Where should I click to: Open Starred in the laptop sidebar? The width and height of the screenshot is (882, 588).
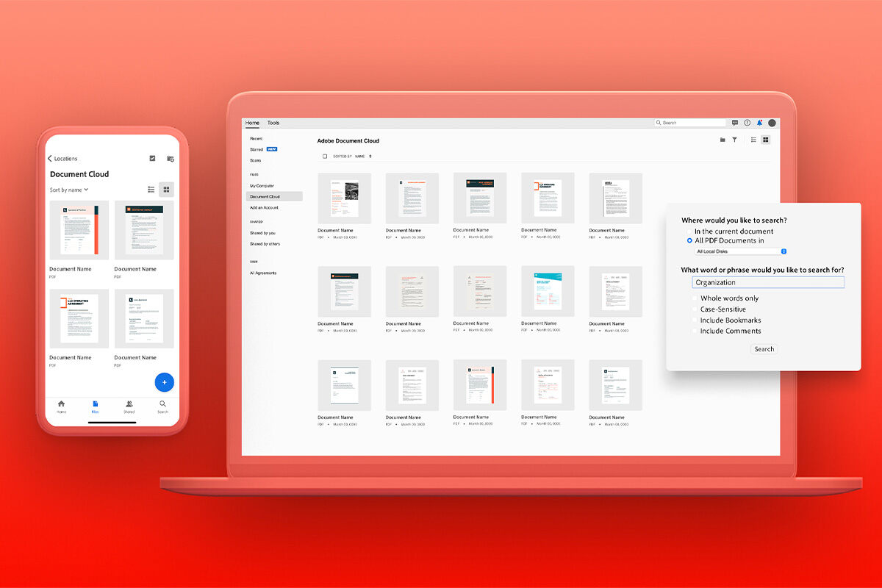point(257,149)
